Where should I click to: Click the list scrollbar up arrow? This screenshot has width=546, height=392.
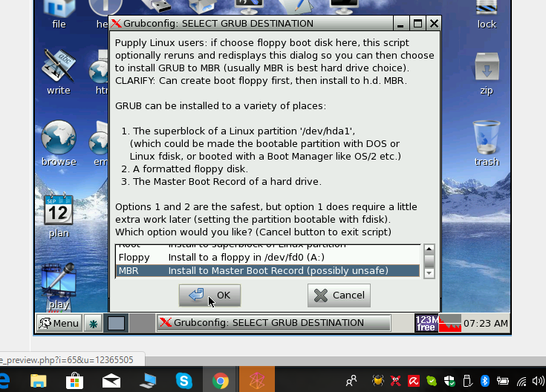(429, 249)
